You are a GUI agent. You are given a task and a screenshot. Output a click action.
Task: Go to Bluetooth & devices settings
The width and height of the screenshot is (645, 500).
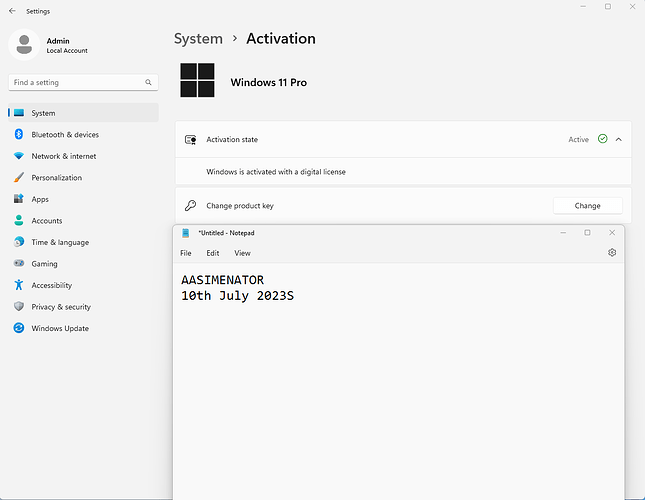(x=84, y=134)
